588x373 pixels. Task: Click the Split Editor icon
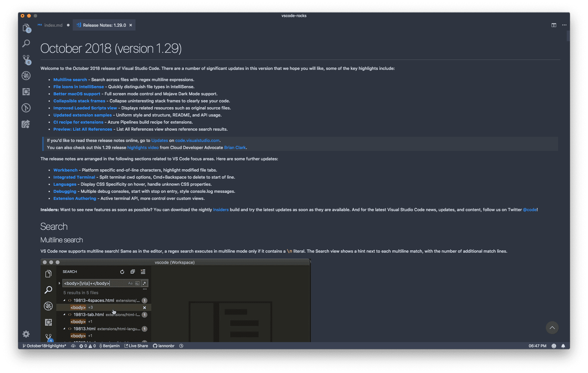tap(554, 25)
